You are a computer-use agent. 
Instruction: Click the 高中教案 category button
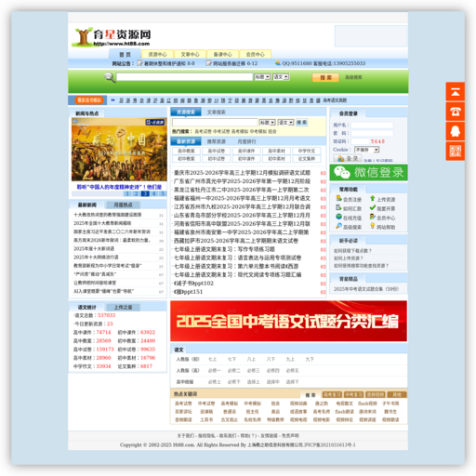point(186,151)
